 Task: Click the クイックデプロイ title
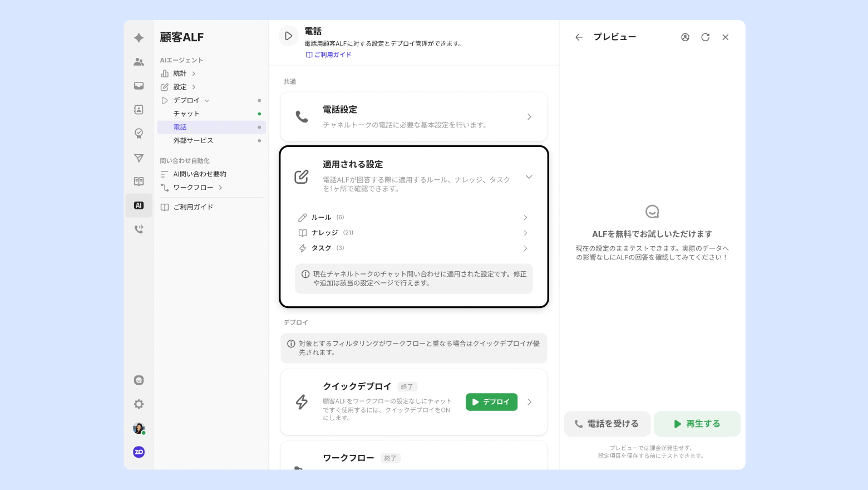pos(357,386)
